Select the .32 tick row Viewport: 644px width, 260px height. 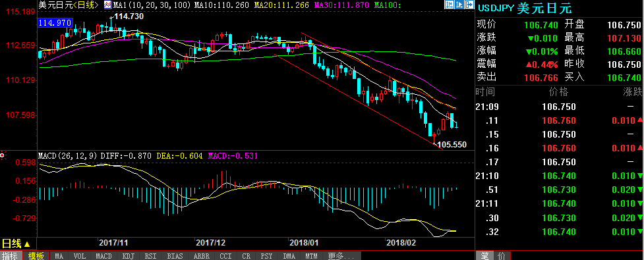(x=559, y=232)
